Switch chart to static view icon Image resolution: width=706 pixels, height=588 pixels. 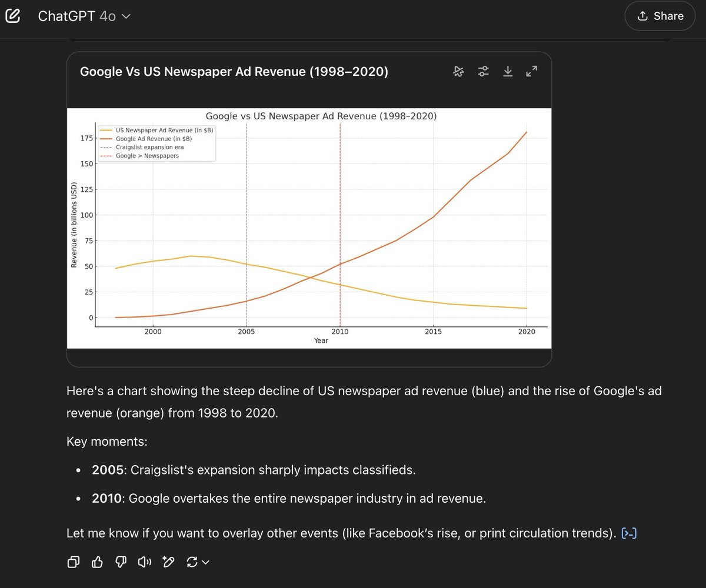(459, 71)
